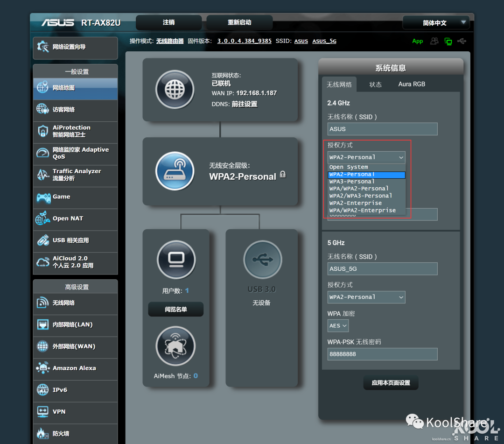504x444 pixels.
Task: Click the client count number 1
Action: pos(187,291)
